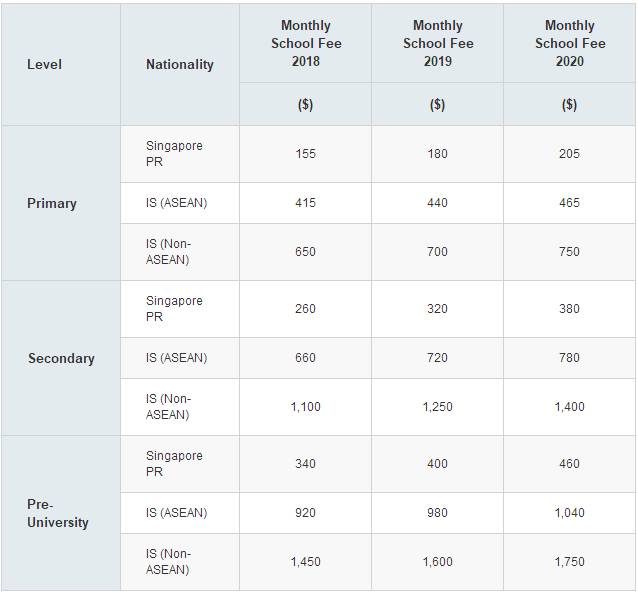This screenshot has width=638, height=594.
Task: Select Pre-University IS (ASEAN) 2018 fee 920
Action: tap(305, 513)
